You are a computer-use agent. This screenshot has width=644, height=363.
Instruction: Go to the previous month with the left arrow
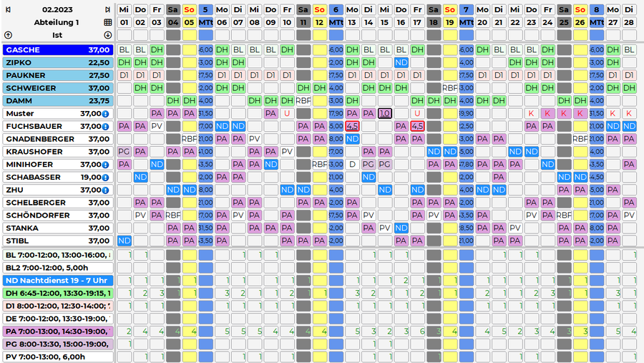coord(8,10)
